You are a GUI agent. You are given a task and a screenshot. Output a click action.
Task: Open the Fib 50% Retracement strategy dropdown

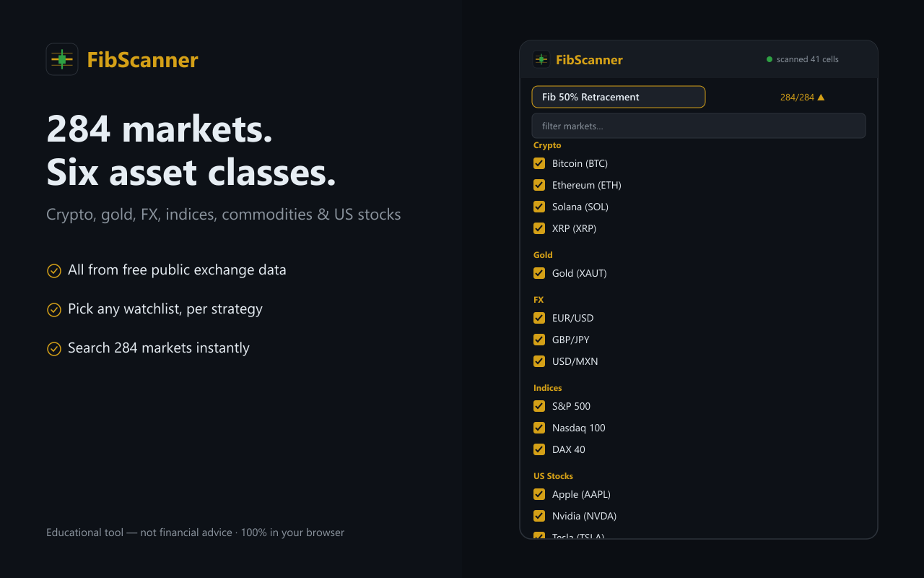(x=619, y=97)
